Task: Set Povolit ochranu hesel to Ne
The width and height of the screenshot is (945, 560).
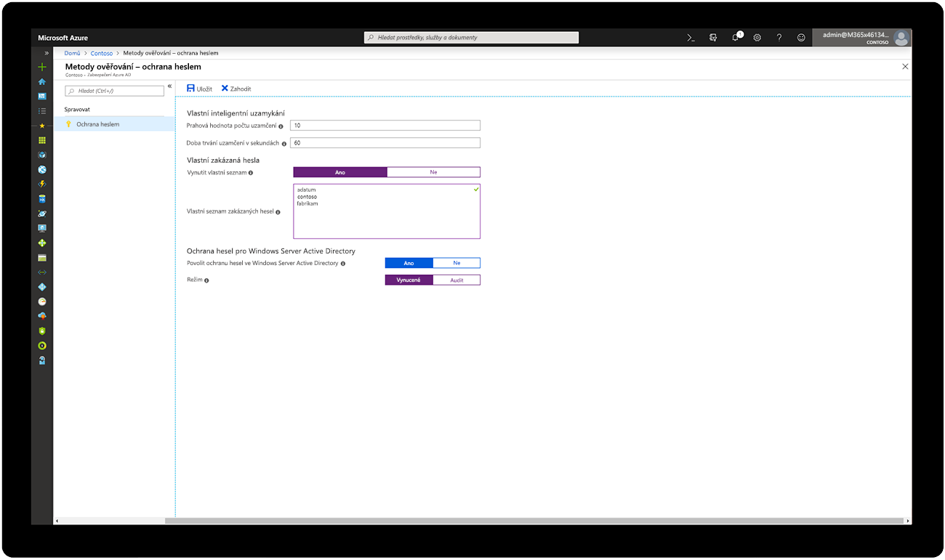Action: (457, 263)
